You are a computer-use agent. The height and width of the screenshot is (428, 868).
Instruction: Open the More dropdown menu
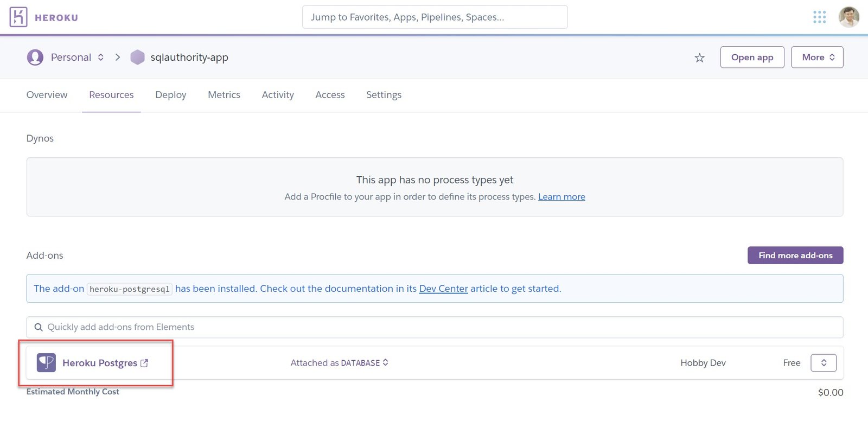coord(817,57)
